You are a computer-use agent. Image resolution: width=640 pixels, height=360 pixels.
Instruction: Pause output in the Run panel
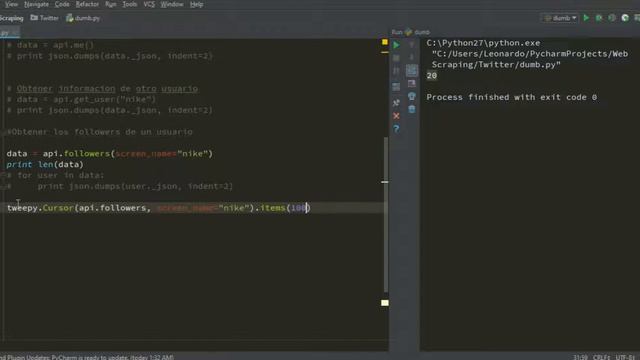(x=396, y=71)
